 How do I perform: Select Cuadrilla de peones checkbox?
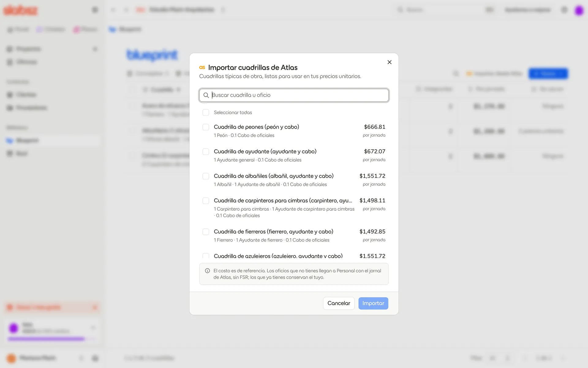[206, 127]
